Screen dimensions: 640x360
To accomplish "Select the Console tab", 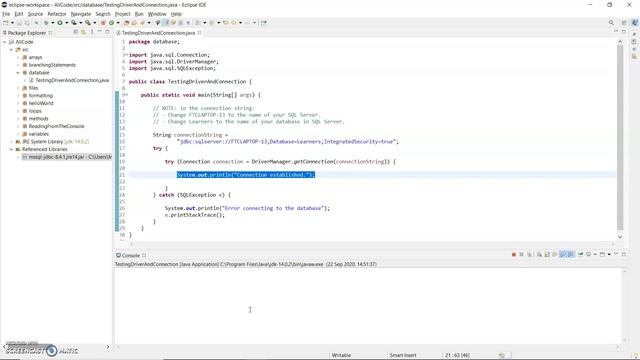I will (131, 256).
